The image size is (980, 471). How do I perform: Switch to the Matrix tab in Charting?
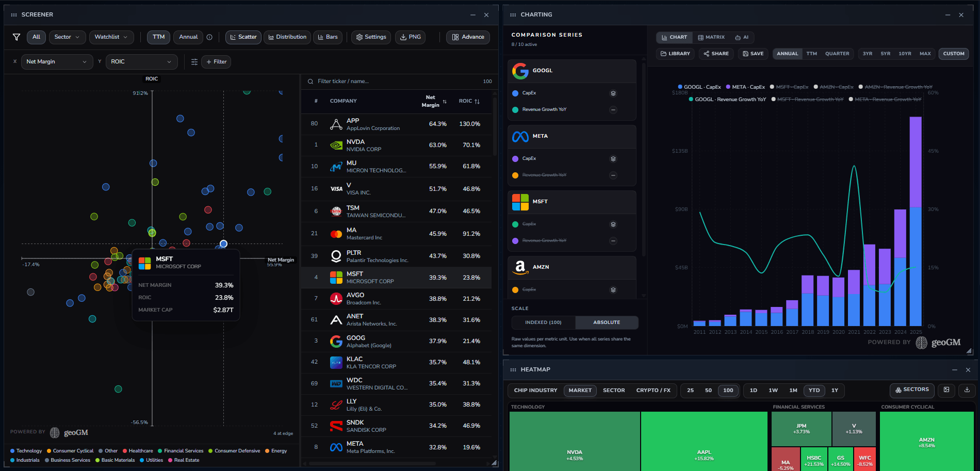point(711,37)
